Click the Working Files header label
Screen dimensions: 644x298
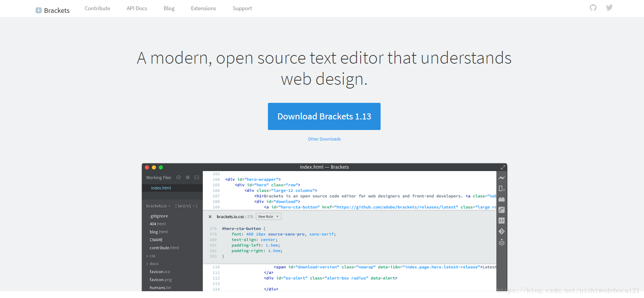pyautogui.click(x=159, y=177)
